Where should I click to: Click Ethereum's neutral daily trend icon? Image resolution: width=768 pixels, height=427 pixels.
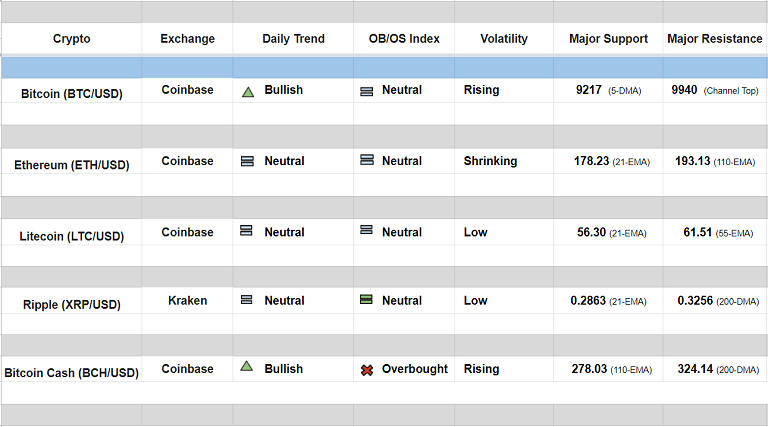click(x=247, y=161)
